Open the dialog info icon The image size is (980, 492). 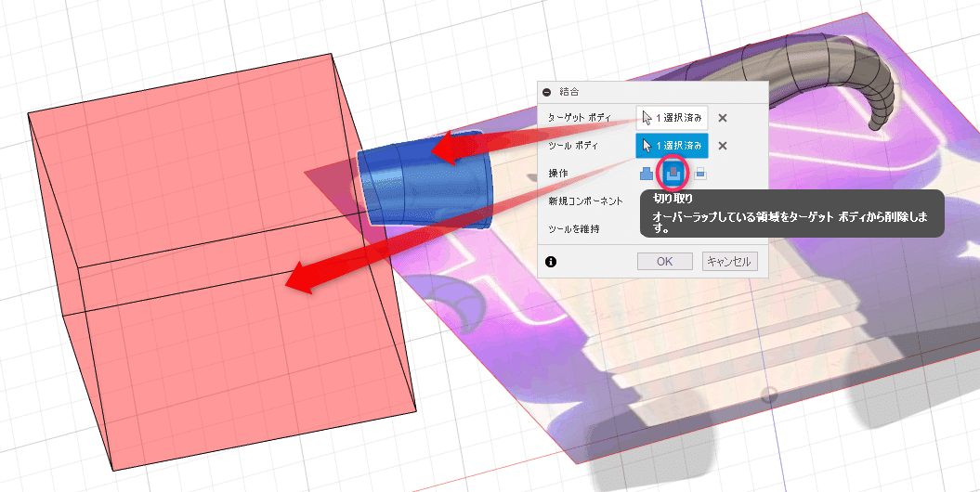click(551, 262)
